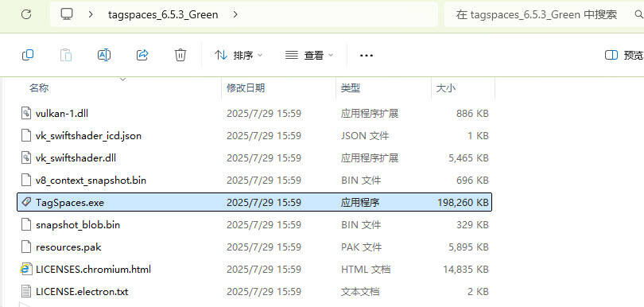
Task: Click the resources.pak file icon
Action: tap(26, 247)
